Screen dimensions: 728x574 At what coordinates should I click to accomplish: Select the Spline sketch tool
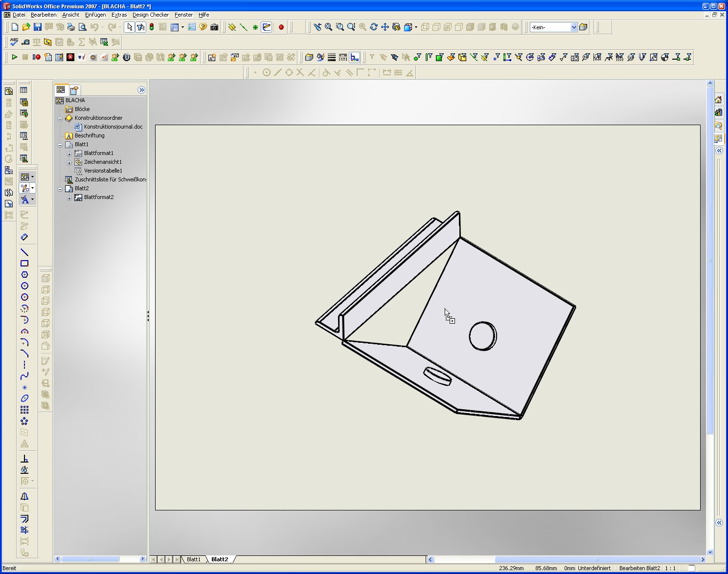[24, 376]
